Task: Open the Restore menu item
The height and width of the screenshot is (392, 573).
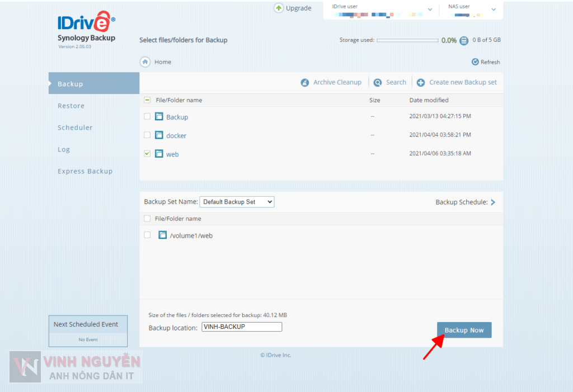Action: click(71, 106)
